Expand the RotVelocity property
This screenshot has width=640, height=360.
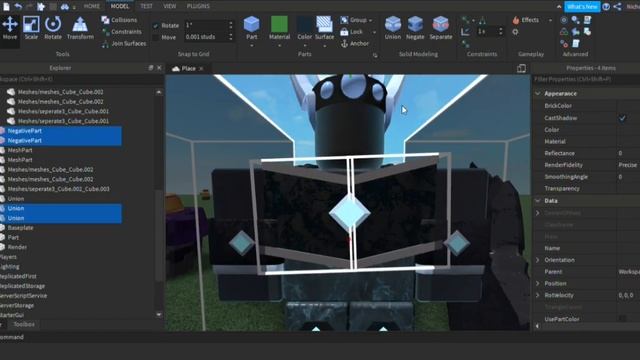click(x=538, y=295)
